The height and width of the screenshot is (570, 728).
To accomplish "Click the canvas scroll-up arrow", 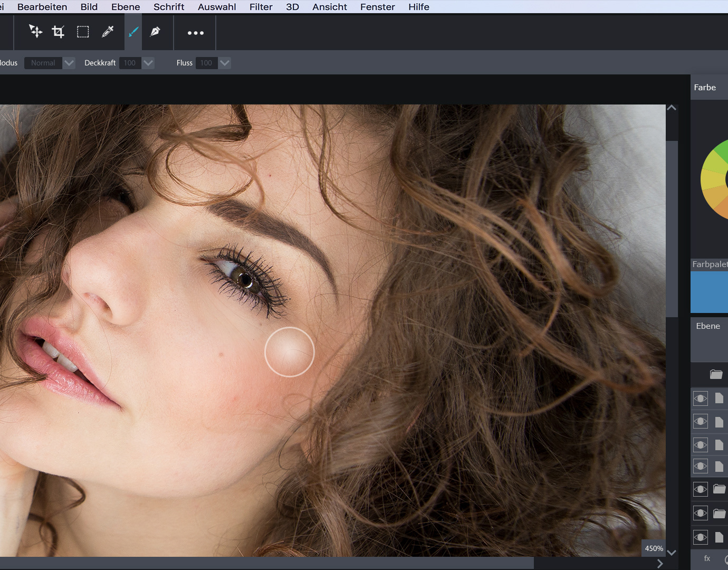I will 672,108.
